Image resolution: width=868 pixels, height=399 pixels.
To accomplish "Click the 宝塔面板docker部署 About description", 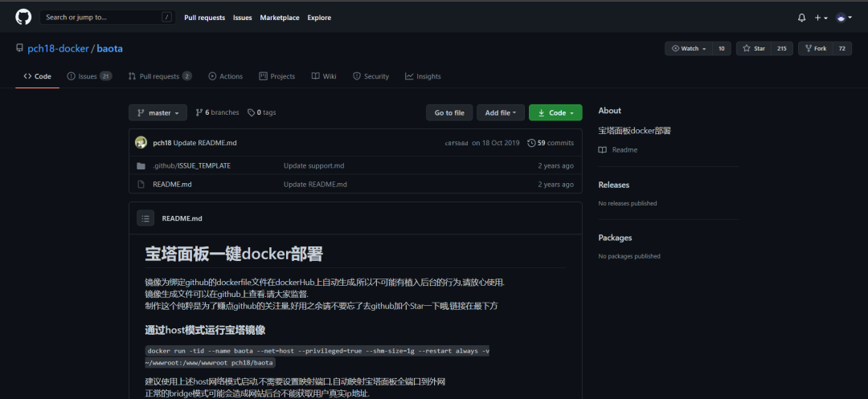I will 635,131.
